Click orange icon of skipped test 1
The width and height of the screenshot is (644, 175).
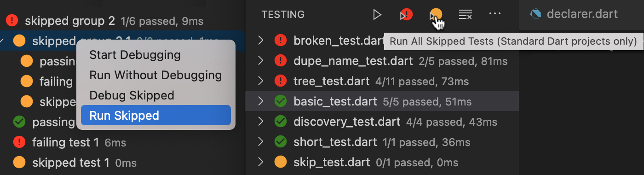coord(19,163)
